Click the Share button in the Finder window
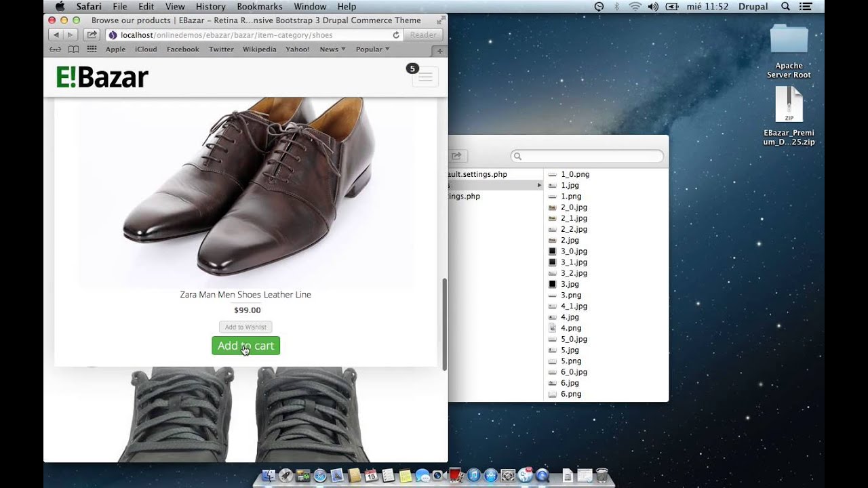 pos(456,156)
